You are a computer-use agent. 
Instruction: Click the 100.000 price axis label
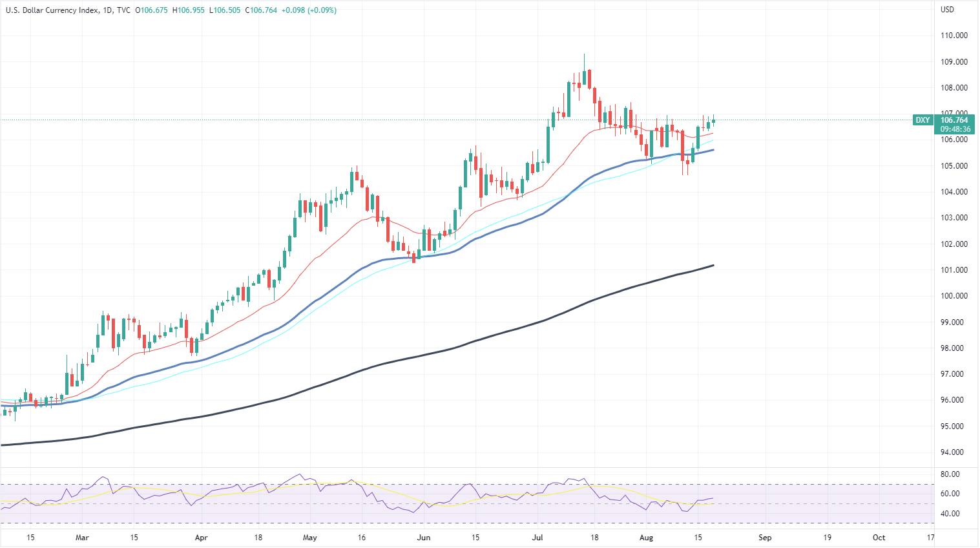pyautogui.click(x=954, y=296)
